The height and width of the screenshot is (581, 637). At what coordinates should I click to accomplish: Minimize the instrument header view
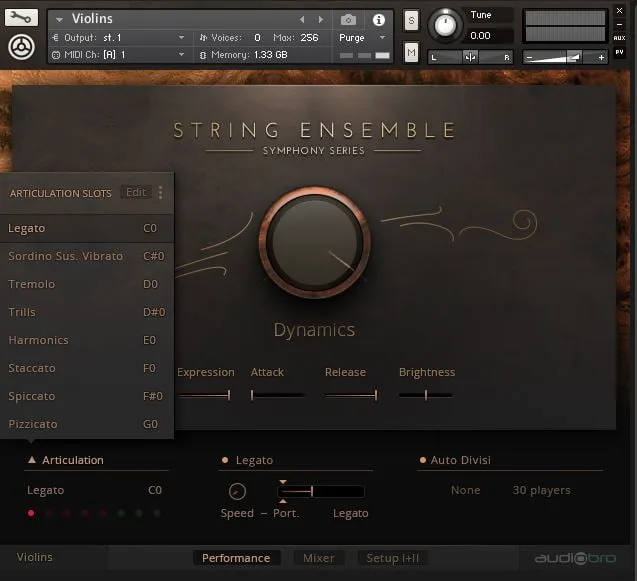(619, 24)
